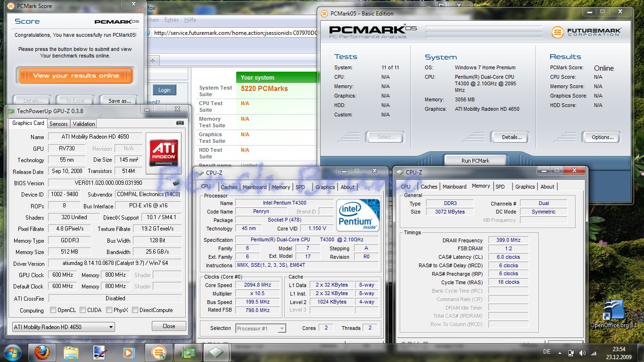Click the Futuremark Corporation logo
This screenshot has width=644, height=362.
[x=586, y=32]
